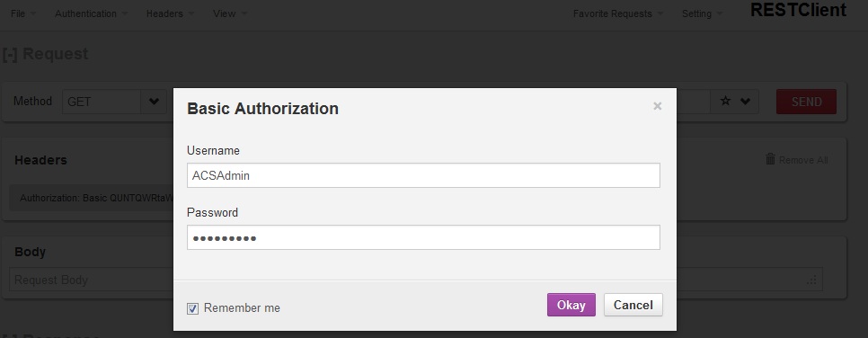The image size is (868, 338).
Task: Expand the dropdown arrow next to the star
Action: [745, 102]
